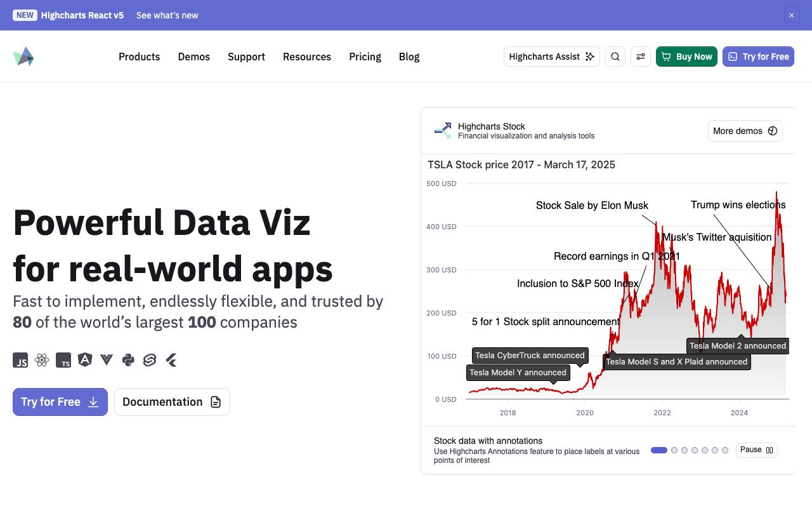Viewport: 812px width, 508px height.
Task: Click the Flutter framework icon
Action: point(171,360)
